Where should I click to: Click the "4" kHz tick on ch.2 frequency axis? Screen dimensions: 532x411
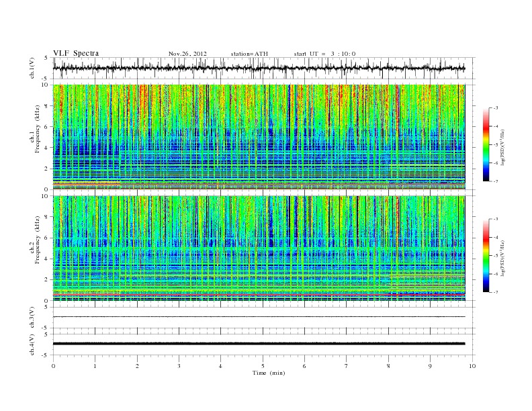click(46, 259)
